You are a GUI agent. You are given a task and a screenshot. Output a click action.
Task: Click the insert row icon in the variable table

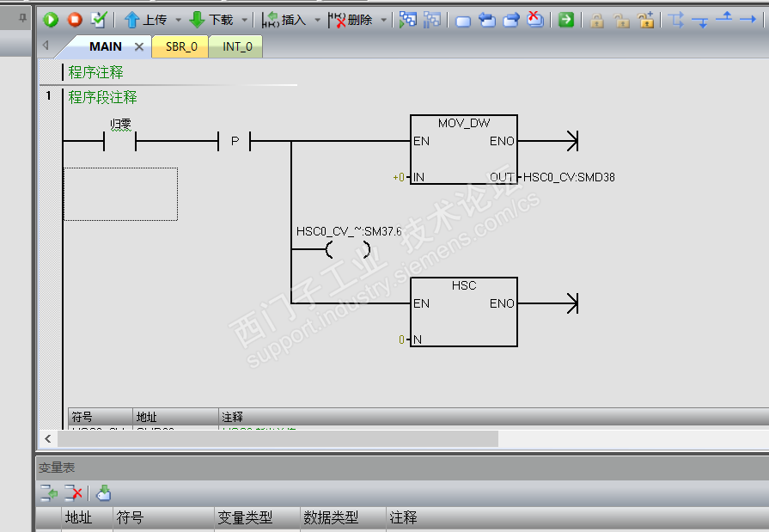point(49,492)
